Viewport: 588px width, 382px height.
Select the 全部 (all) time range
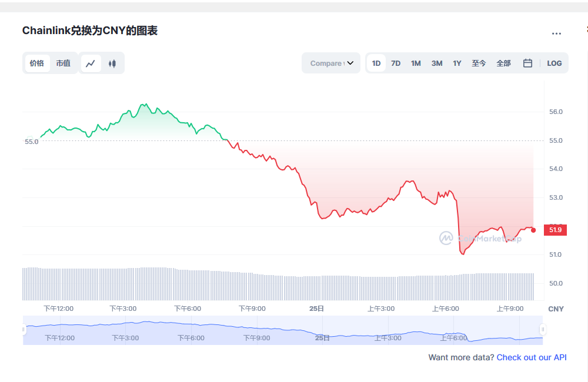[504, 63]
